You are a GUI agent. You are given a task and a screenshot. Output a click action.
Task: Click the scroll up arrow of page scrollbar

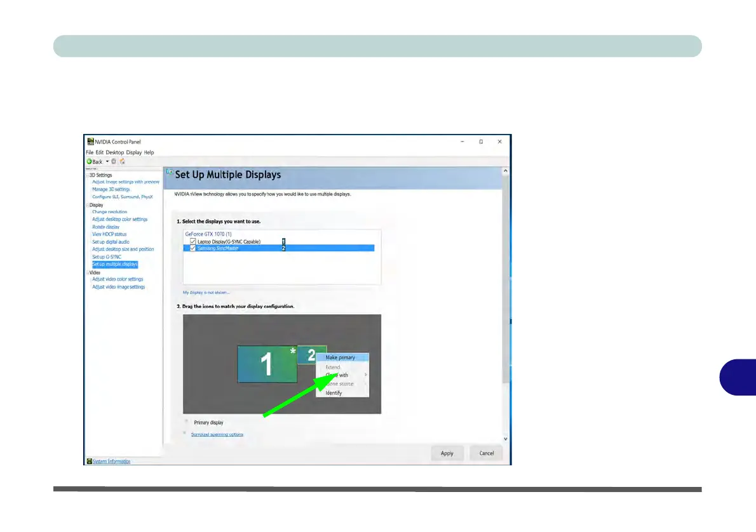point(505,171)
